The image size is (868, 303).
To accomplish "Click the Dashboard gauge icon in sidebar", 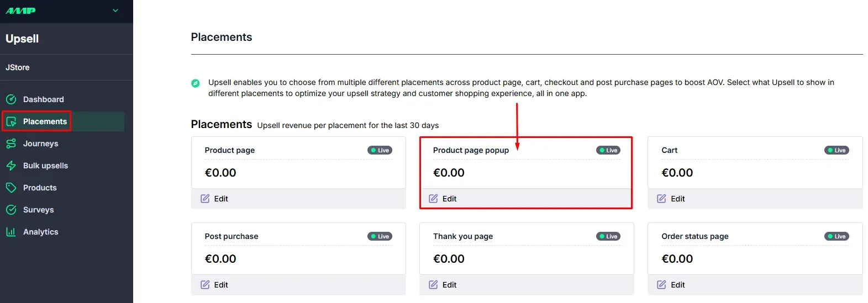I will point(11,99).
